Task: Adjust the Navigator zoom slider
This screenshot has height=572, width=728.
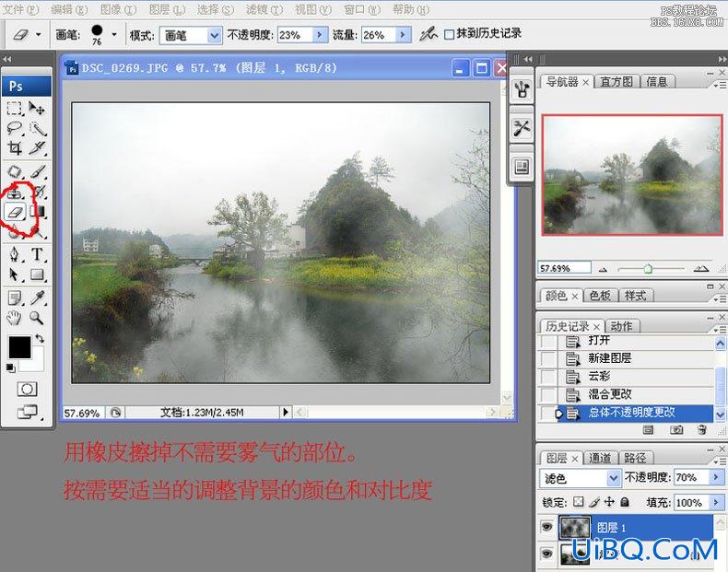Action: 648,269
